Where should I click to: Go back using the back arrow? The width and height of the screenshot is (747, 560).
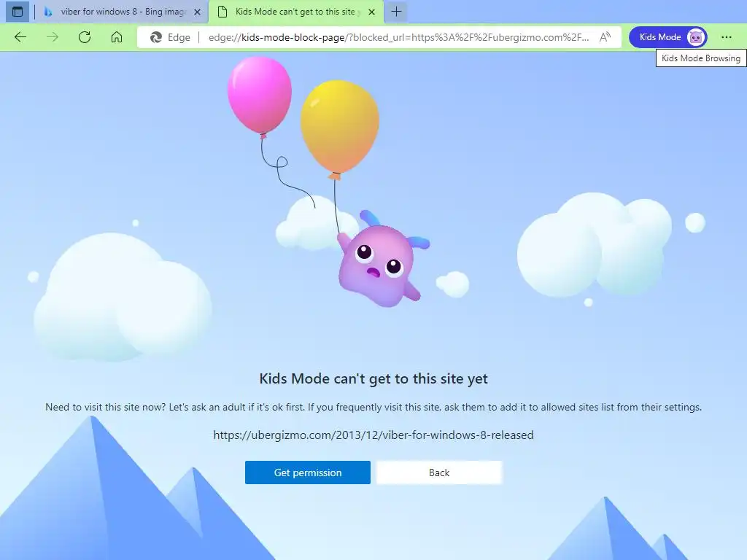coord(20,37)
